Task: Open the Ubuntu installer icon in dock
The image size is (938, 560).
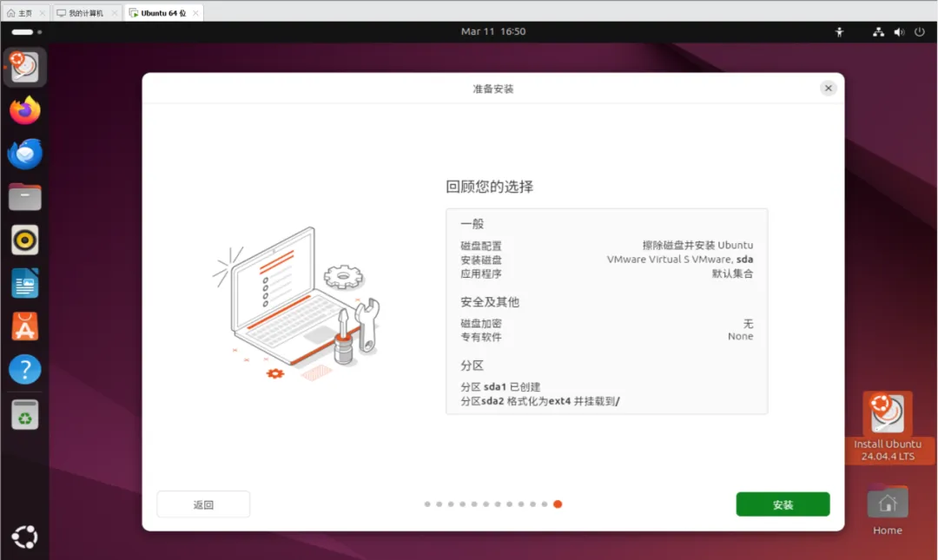Action: (x=24, y=67)
